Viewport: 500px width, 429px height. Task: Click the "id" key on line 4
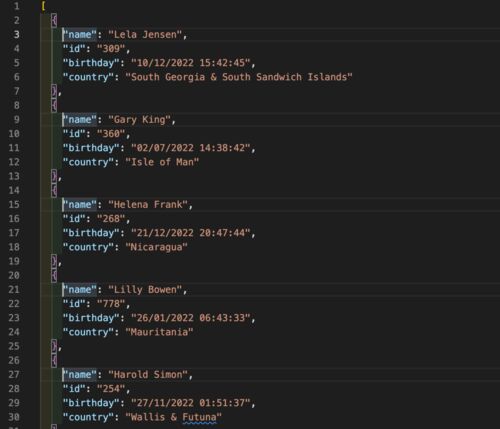pos(74,49)
